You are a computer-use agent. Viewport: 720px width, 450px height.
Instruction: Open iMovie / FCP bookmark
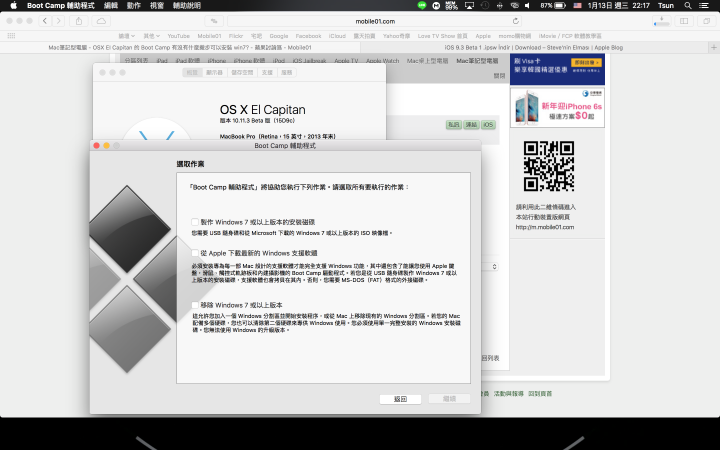click(x=570, y=36)
